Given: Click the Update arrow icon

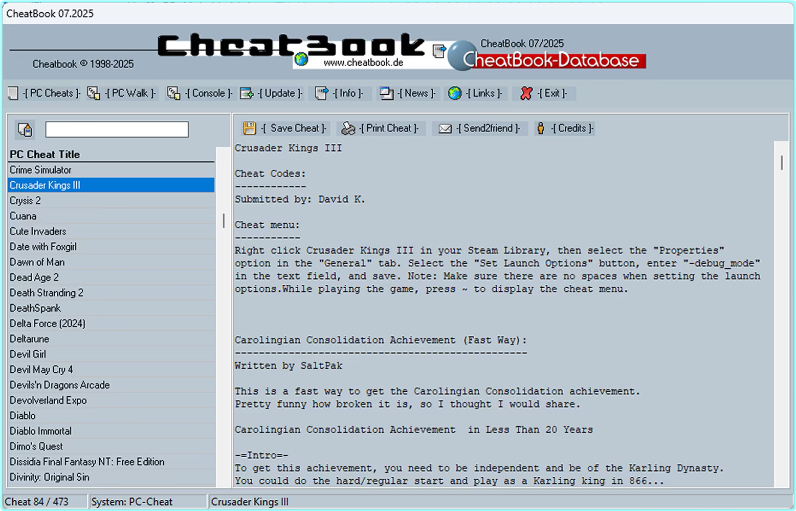Looking at the screenshot, I should pyautogui.click(x=247, y=93).
